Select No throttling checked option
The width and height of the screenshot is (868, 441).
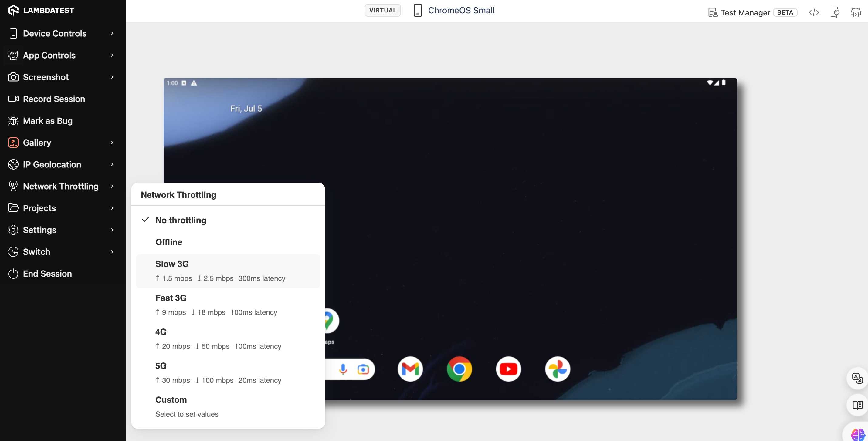(181, 220)
